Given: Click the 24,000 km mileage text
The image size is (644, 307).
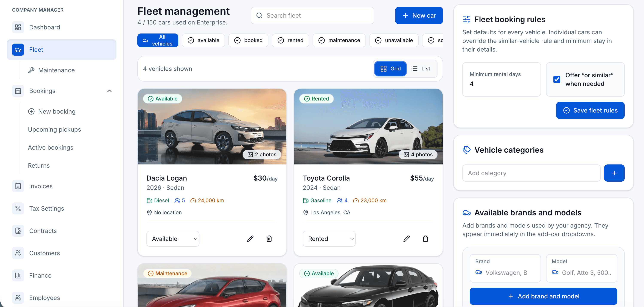Looking at the screenshot, I should tap(211, 201).
